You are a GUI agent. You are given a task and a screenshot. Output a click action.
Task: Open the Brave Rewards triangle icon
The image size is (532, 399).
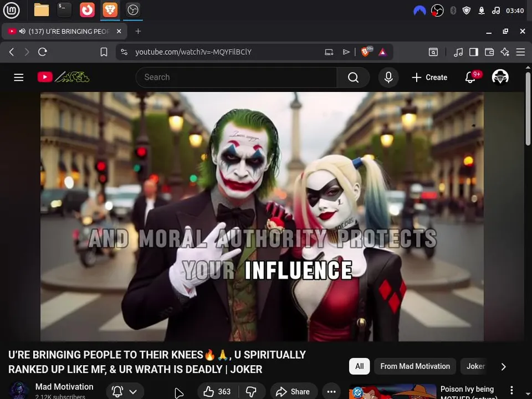pyautogui.click(x=383, y=52)
